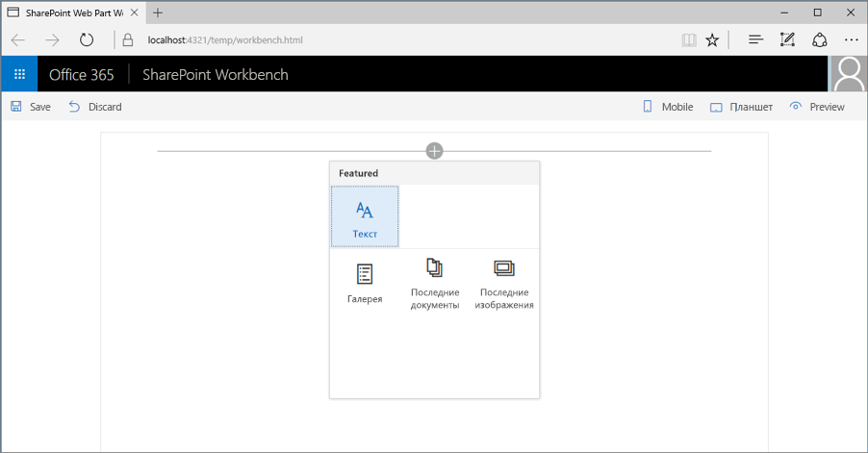Refresh the page
The height and width of the screenshot is (453, 868).
point(87,39)
